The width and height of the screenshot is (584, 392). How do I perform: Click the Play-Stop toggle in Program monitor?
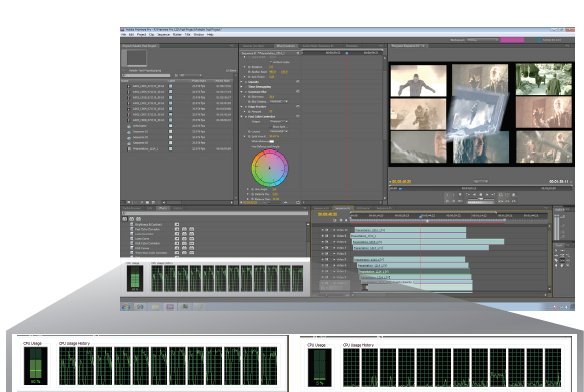(x=481, y=195)
